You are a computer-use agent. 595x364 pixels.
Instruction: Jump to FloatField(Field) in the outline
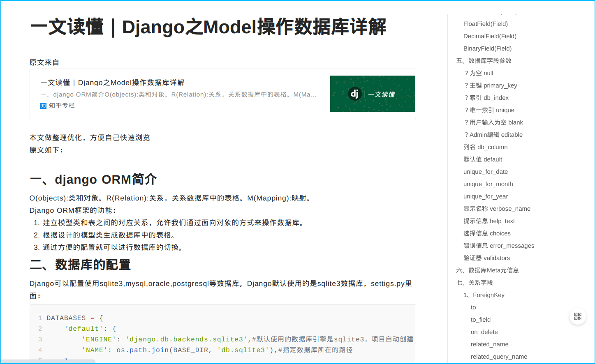(486, 24)
